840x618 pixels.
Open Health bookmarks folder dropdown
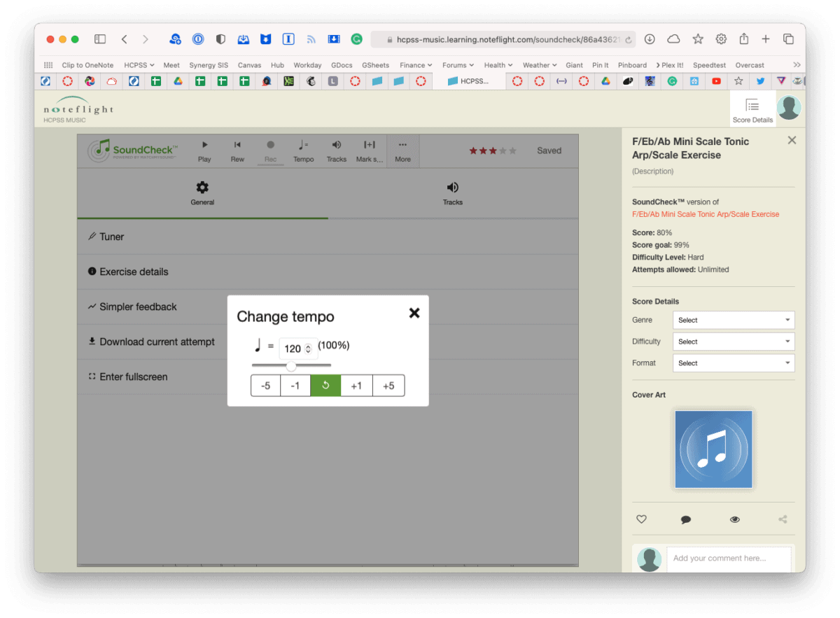click(x=498, y=65)
